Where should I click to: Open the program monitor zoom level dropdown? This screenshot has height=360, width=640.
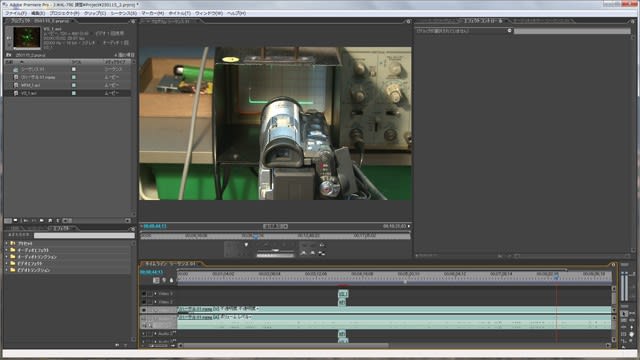pos(276,226)
